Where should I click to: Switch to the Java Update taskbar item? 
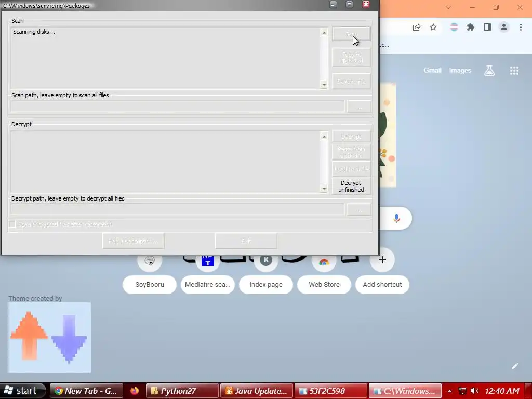(257, 391)
